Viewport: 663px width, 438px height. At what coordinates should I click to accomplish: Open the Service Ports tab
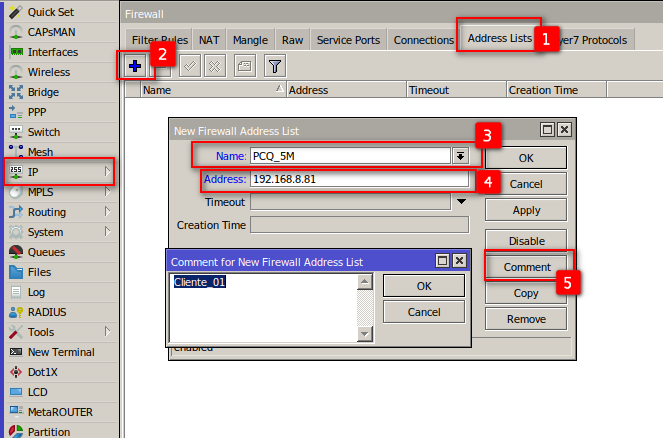(x=348, y=40)
